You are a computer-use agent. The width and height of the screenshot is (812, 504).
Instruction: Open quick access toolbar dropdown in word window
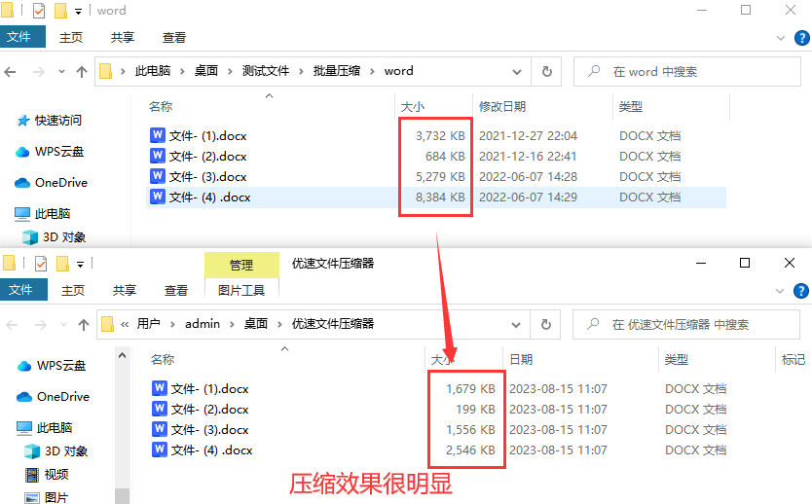[x=78, y=12]
